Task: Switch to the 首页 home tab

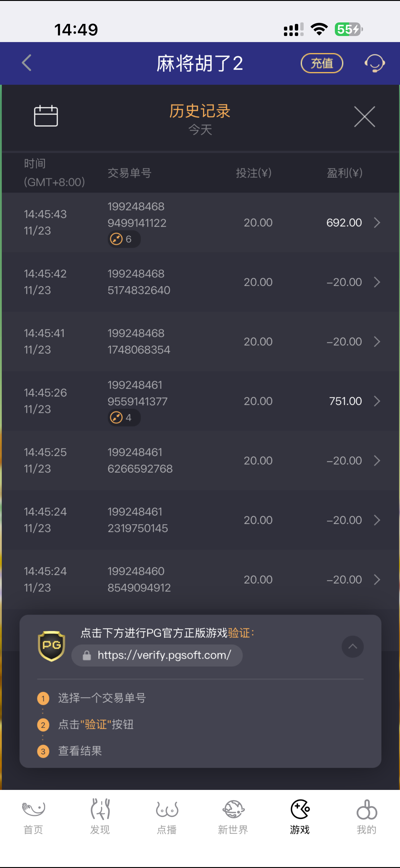Action: (x=33, y=816)
